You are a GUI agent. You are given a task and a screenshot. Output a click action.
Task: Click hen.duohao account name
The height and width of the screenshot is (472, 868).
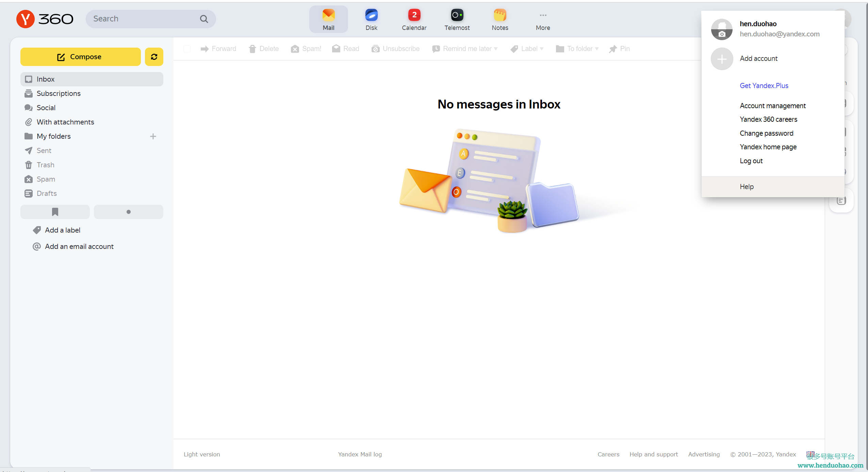click(x=758, y=24)
